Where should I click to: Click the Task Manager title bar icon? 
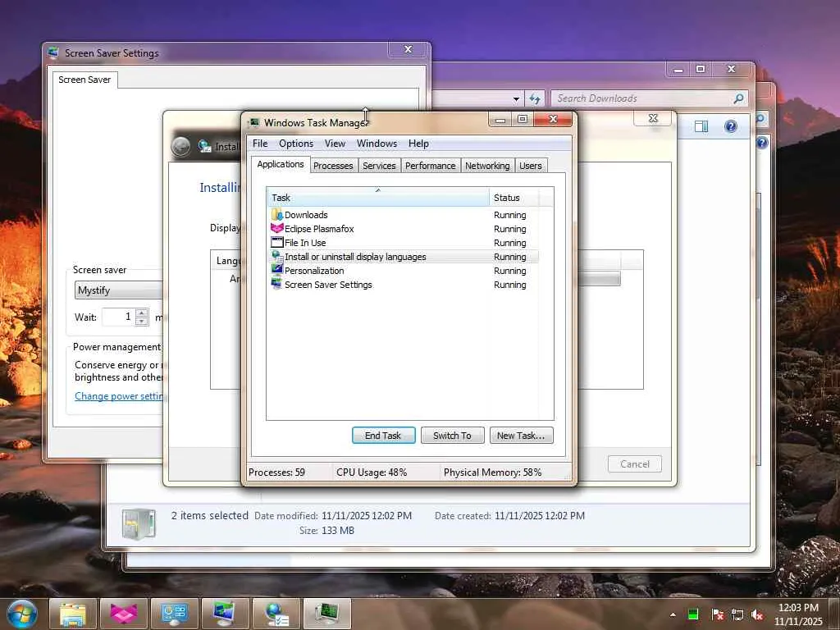254,123
